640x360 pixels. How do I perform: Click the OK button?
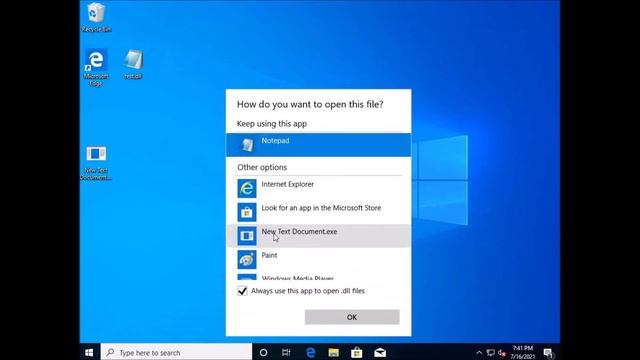pyautogui.click(x=352, y=317)
